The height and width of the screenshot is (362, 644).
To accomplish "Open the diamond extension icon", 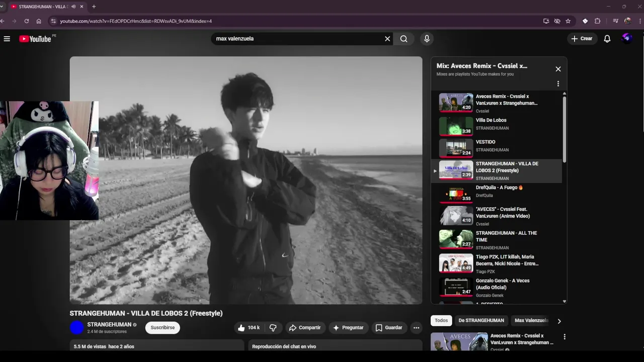I will 585,21.
